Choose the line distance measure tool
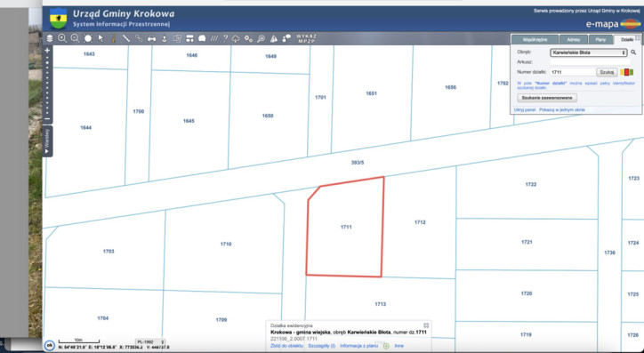This screenshot has height=353, width=644. coord(126,38)
